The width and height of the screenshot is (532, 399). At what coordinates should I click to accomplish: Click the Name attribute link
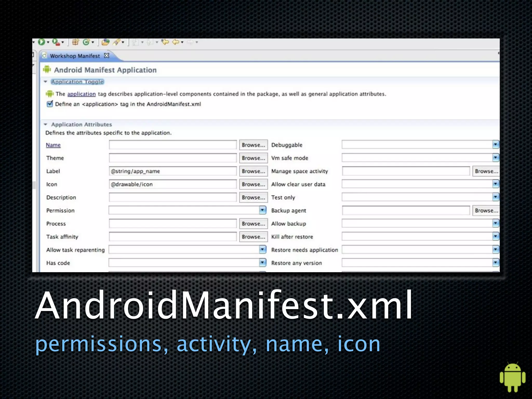tap(53, 145)
